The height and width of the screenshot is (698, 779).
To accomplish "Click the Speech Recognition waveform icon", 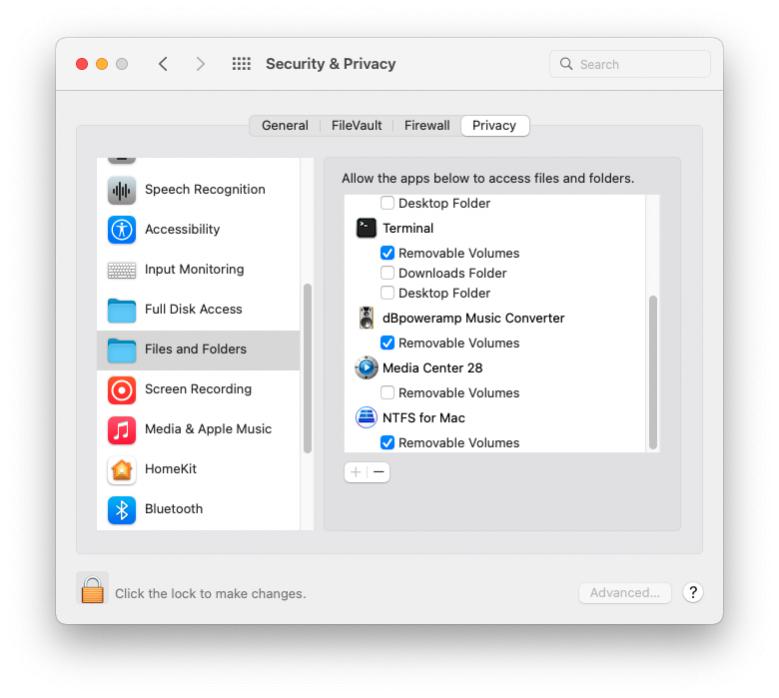I will [122, 190].
